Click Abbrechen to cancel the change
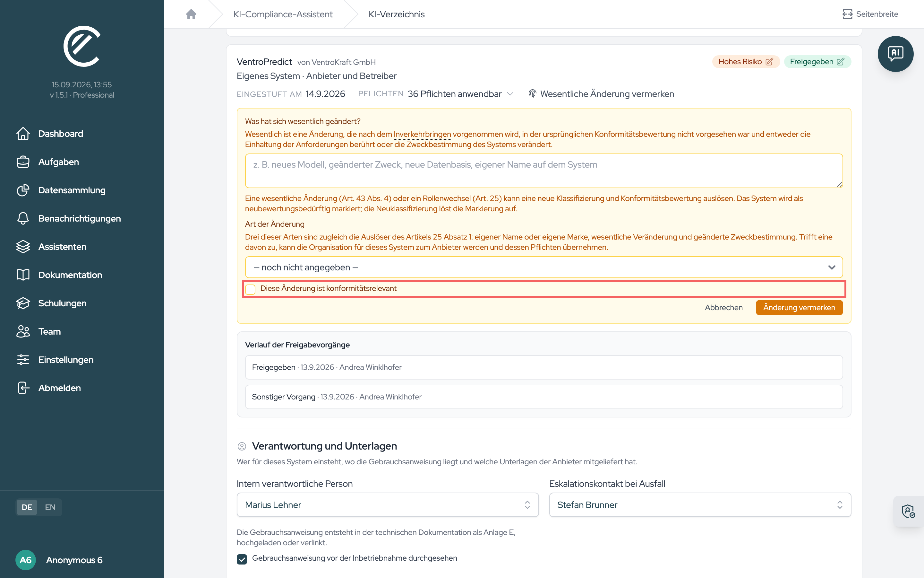 point(723,307)
